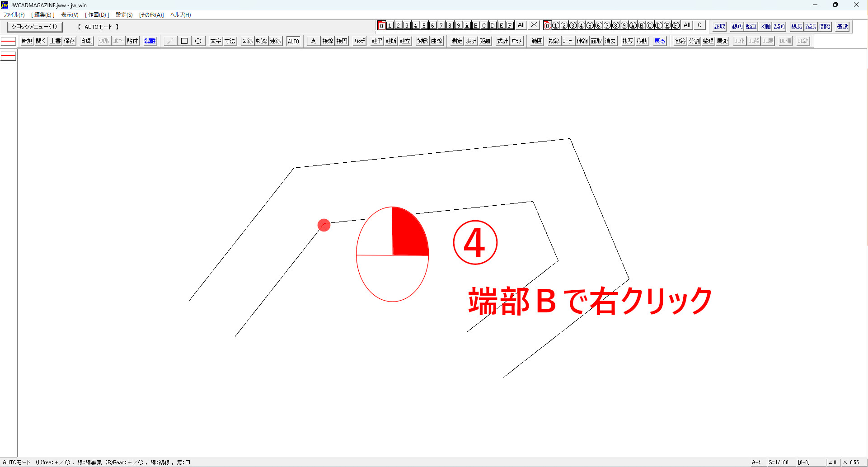
Task: Toggle layer 1 in layer bar
Action: point(390,26)
